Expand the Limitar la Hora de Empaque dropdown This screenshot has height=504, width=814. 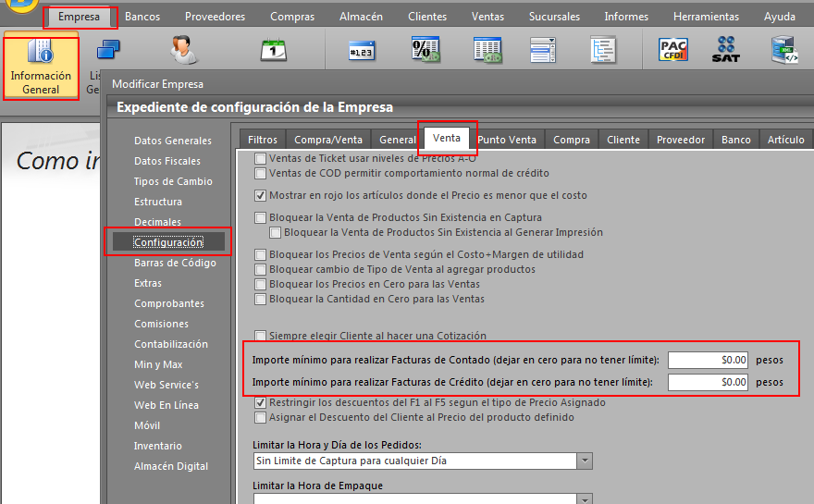point(585,498)
